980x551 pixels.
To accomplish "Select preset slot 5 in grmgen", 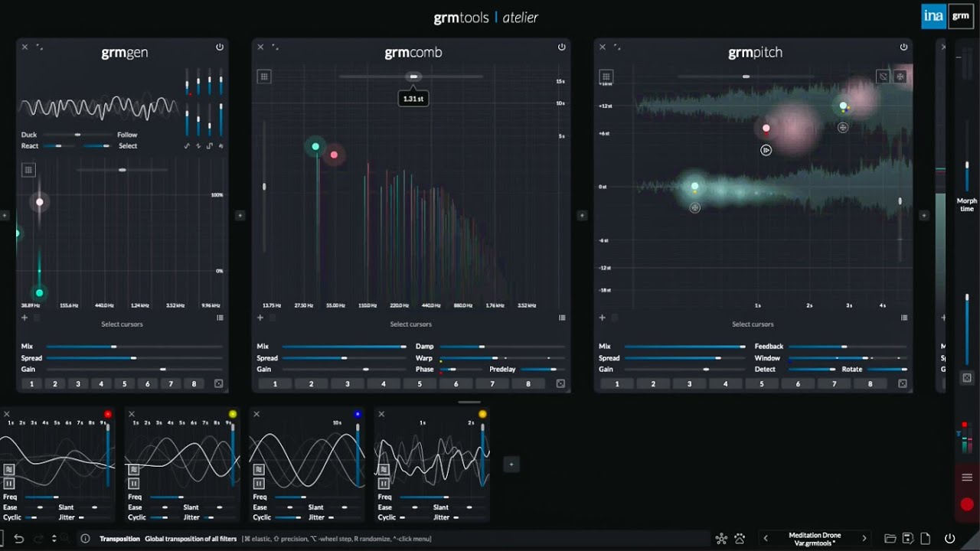I will click(124, 384).
